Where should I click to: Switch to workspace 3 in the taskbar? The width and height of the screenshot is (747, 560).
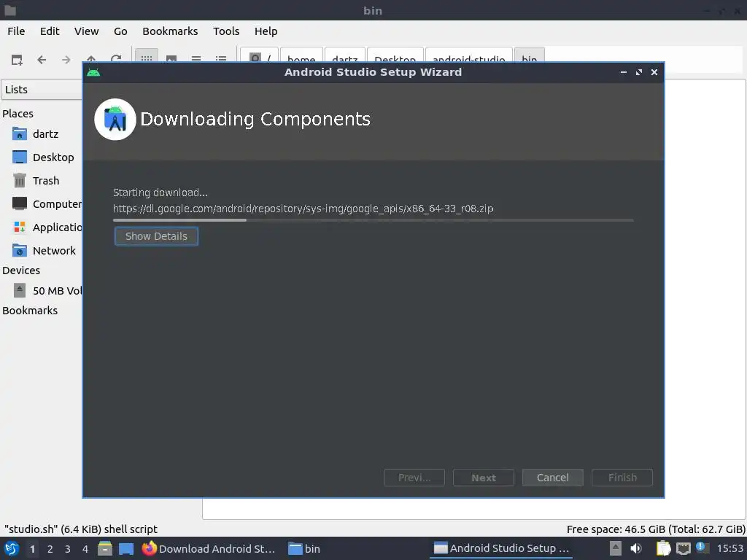click(68, 549)
